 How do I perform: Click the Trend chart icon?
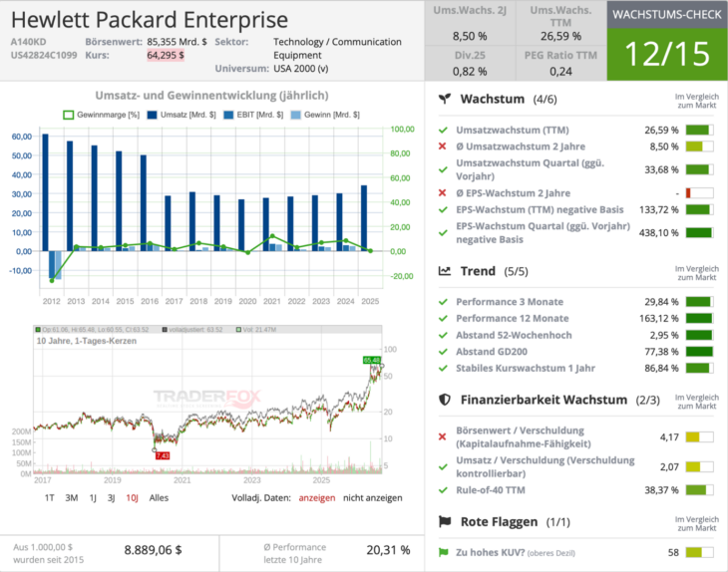tap(445, 271)
